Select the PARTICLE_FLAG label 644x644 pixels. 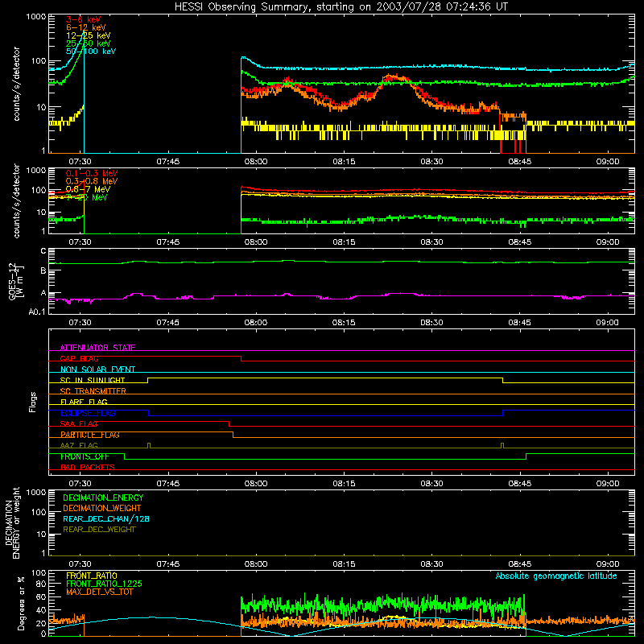point(90,435)
